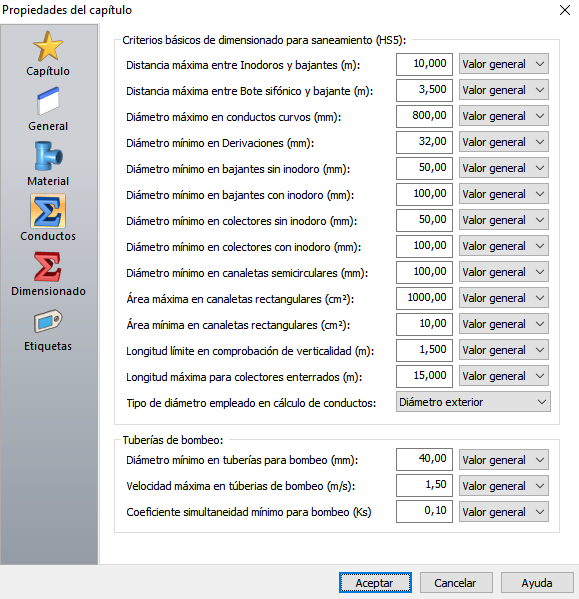Open the Material pipe fitting icon
This screenshot has height=599, width=579.
pyautogui.click(x=48, y=164)
